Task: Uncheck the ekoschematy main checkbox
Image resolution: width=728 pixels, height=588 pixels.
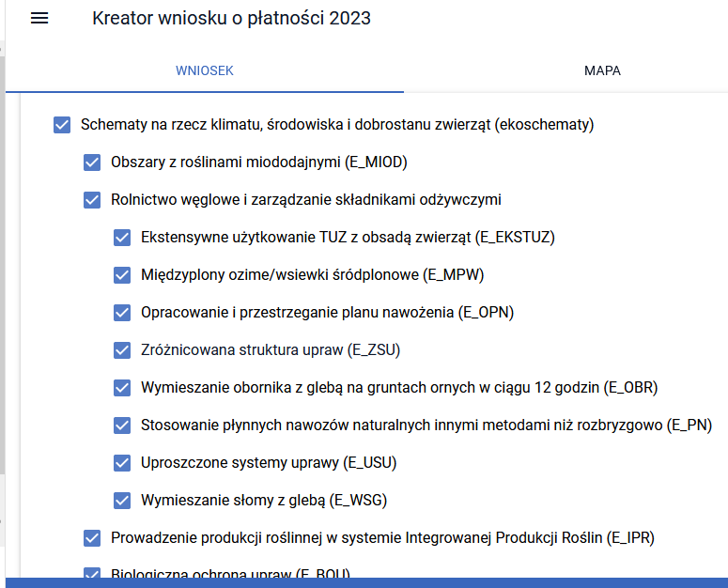Action: click(63, 124)
